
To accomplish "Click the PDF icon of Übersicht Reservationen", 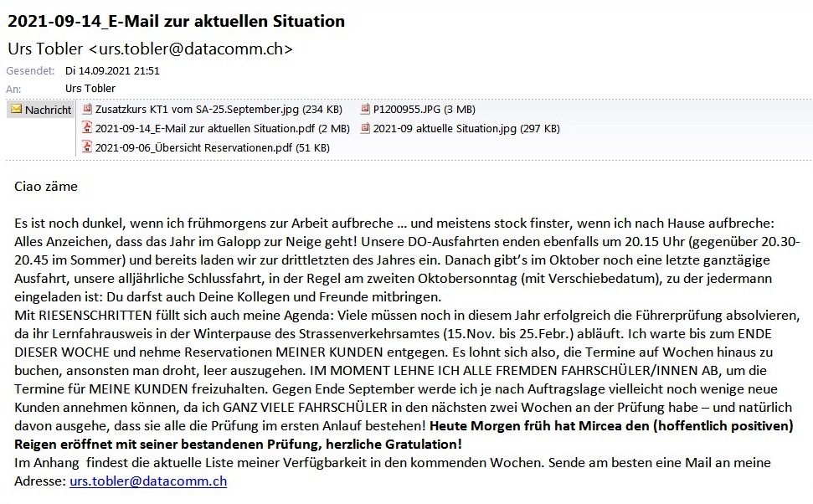I will click(x=87, y=147).
